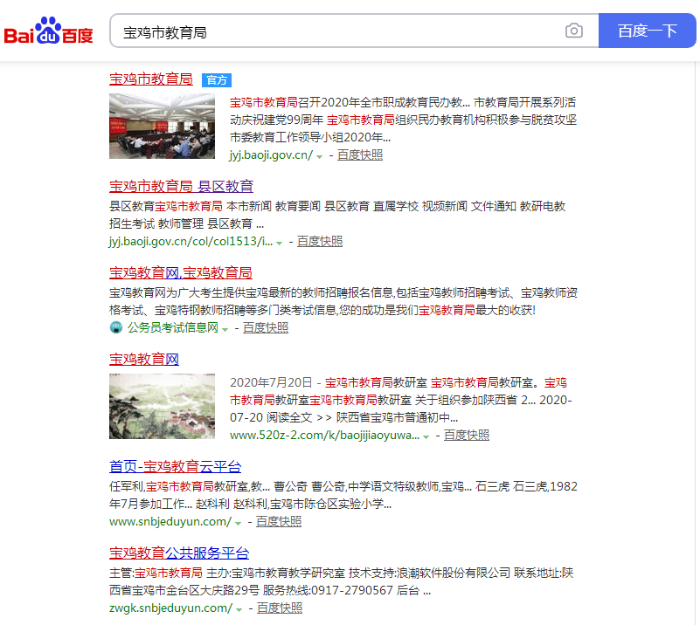Open camera image search icon

point(574,31)
